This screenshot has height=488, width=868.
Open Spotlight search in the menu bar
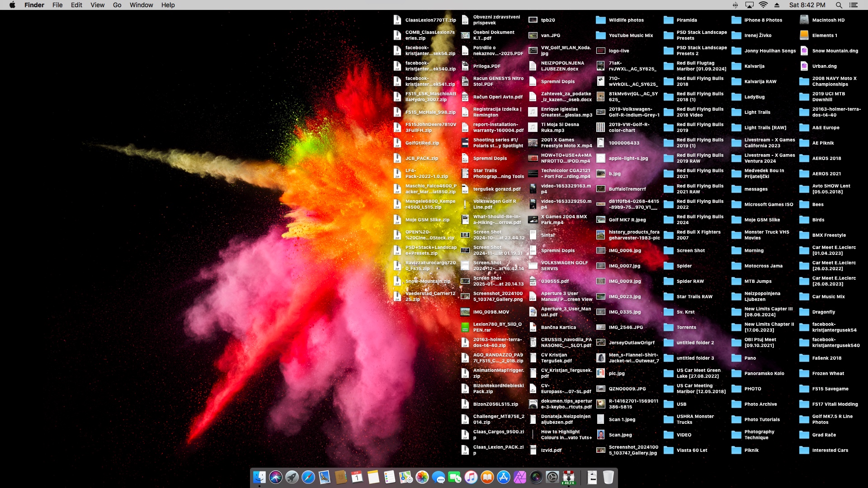tap(839, 5)
